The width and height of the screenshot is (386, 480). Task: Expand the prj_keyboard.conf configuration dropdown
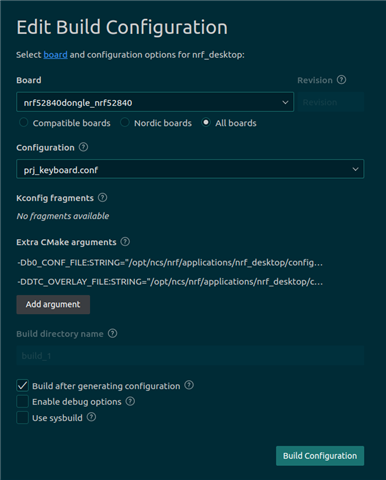190,169
